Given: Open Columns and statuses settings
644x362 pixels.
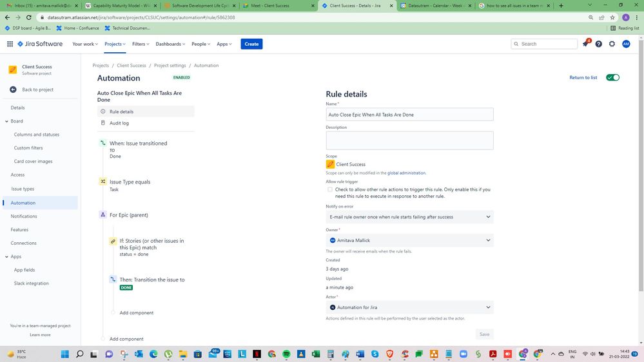Looking at the screenshot, I should [37, 134].
